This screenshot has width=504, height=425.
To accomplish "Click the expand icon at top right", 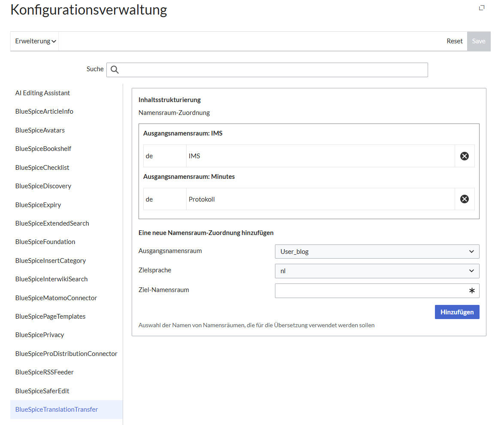I will [x=482, y=8].
